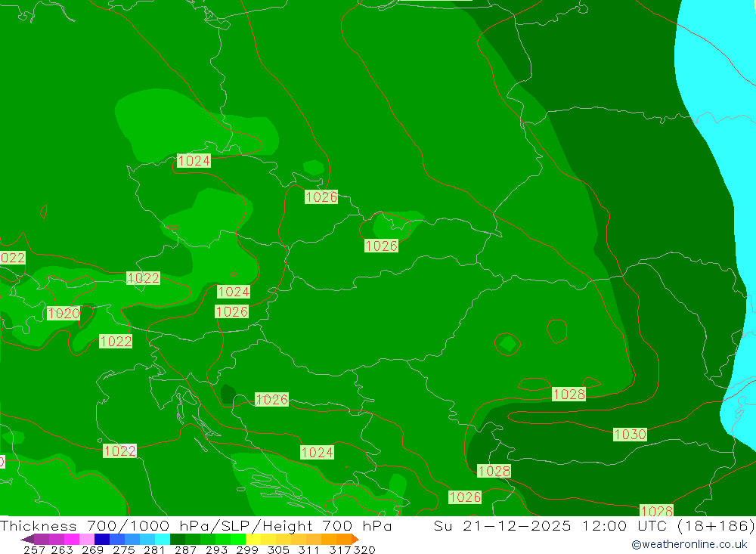Viewport: 756px width, 554px height.
Task: Click the 317 legend value
Action: [x=340, y=549]
